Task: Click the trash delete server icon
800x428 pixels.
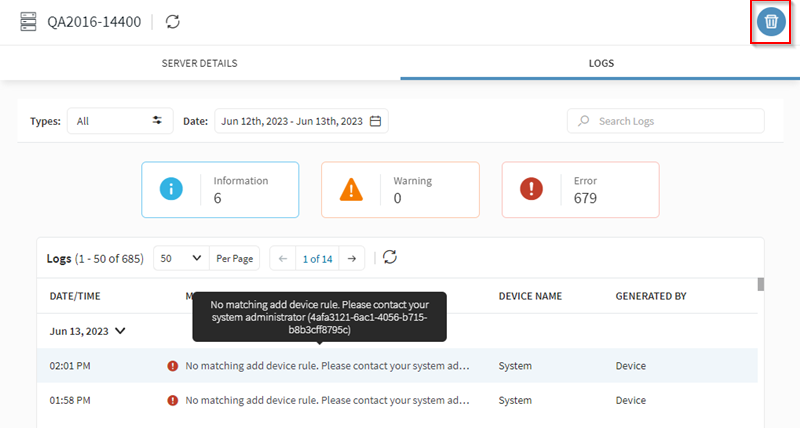Action: pos(770,22)
